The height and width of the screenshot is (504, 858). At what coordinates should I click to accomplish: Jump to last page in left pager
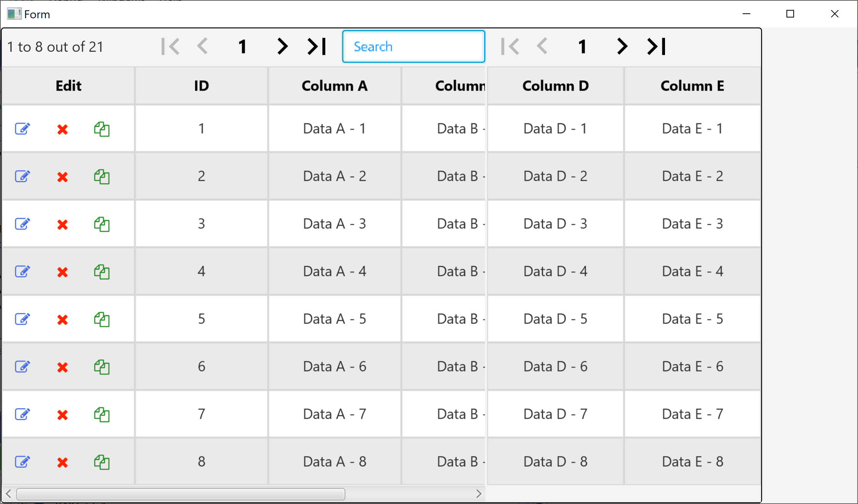click(317, 46)
